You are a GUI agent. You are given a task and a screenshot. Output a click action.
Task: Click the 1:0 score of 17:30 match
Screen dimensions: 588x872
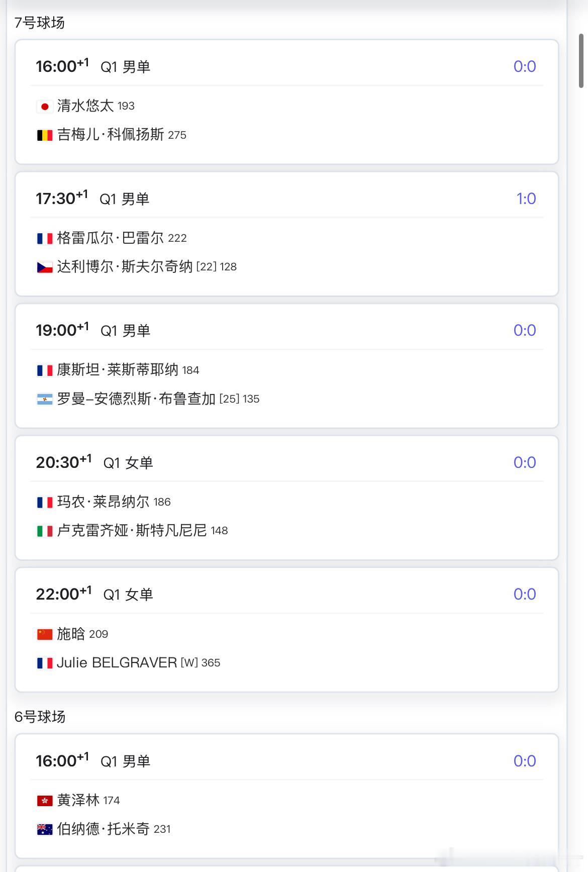point(526,199)
